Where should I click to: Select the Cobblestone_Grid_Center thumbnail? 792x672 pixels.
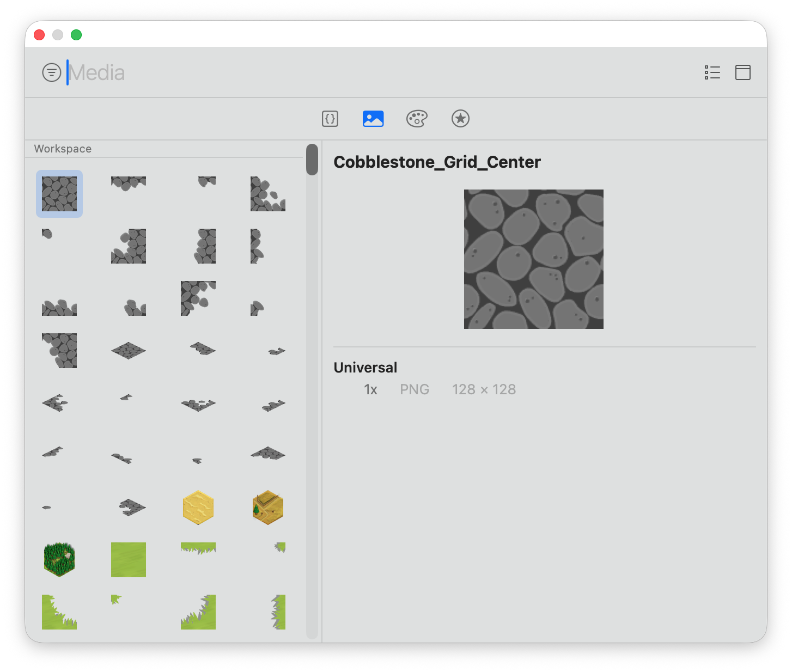pos(59,194)
